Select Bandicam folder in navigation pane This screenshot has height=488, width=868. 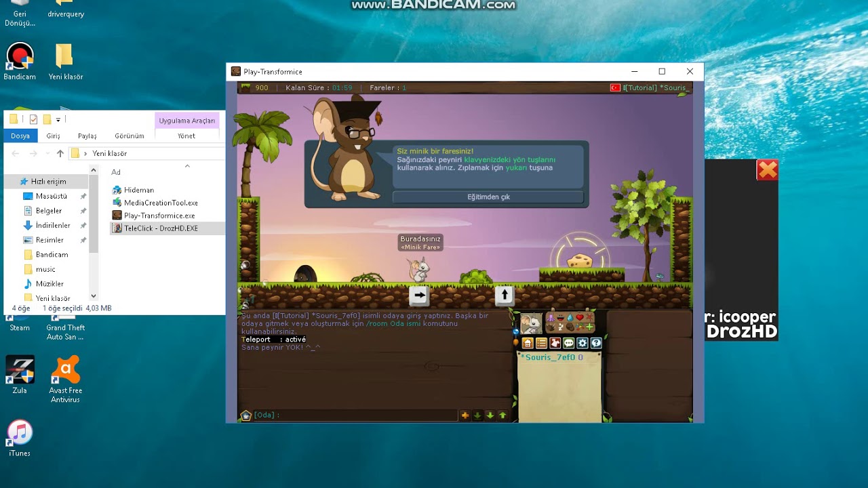point(52,255)
